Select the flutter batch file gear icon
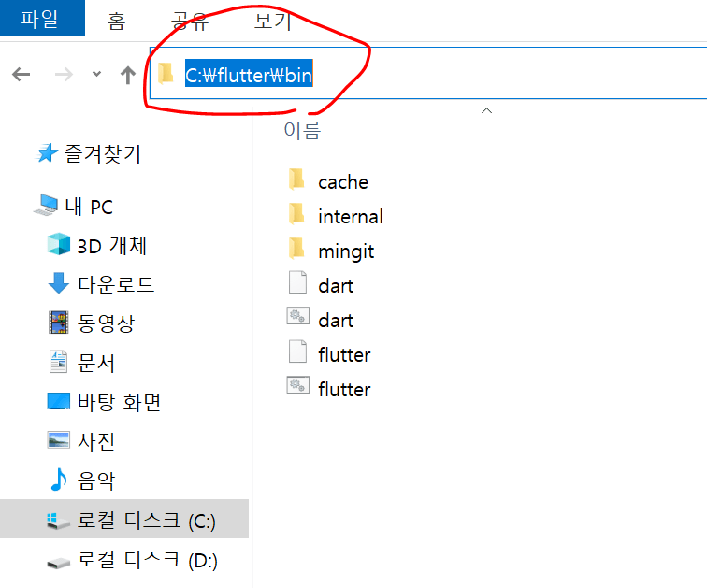Viewport: 707px width, 588px height. tap(298, 385)
